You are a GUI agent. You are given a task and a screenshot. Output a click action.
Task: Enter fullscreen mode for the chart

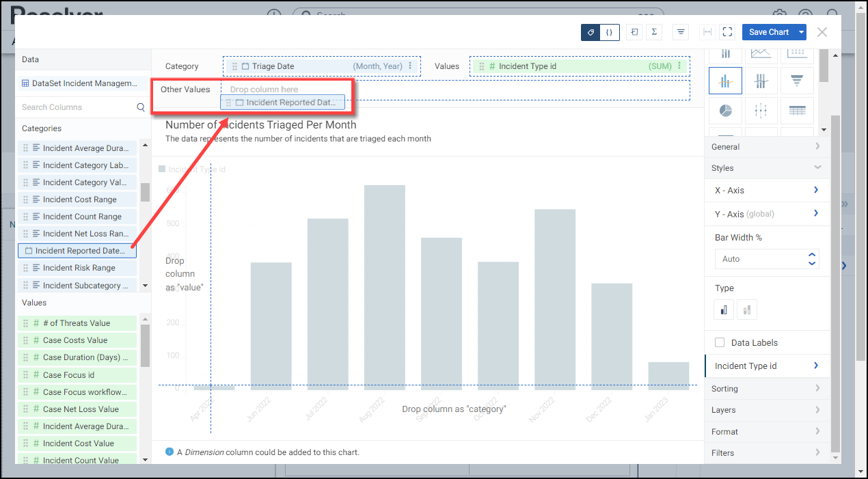tap(727, 32)
